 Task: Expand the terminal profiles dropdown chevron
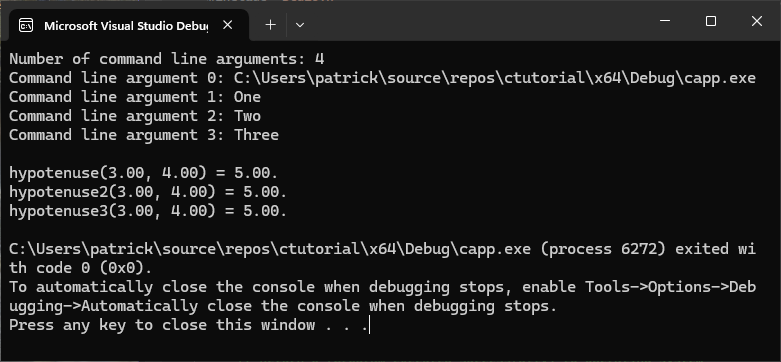click(x=299, y=24)
